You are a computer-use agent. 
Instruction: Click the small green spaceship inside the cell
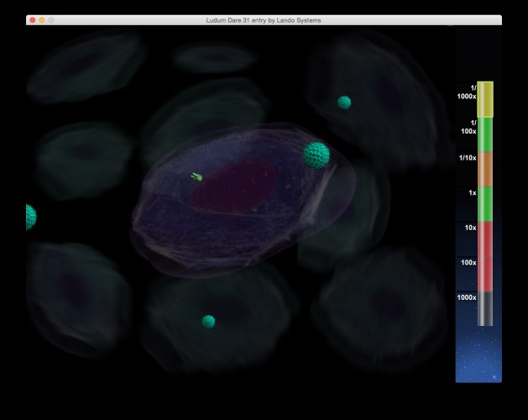(x=197, y=177)
